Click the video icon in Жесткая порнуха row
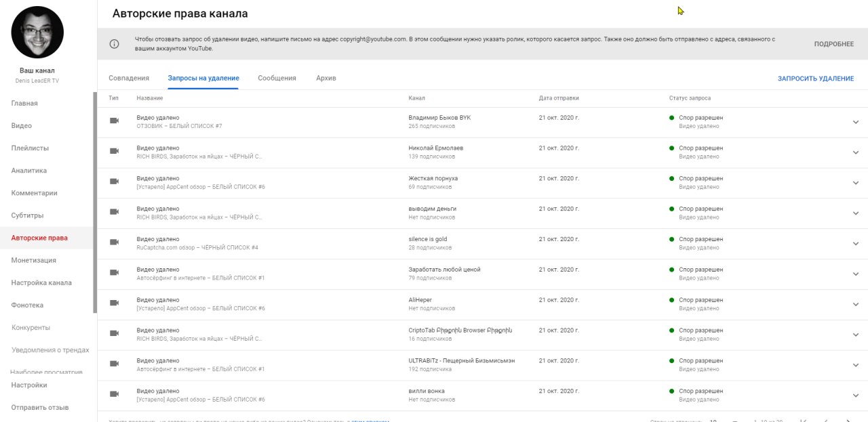The width and height of the screenshot is (868, 422). [x=115, y=182]
